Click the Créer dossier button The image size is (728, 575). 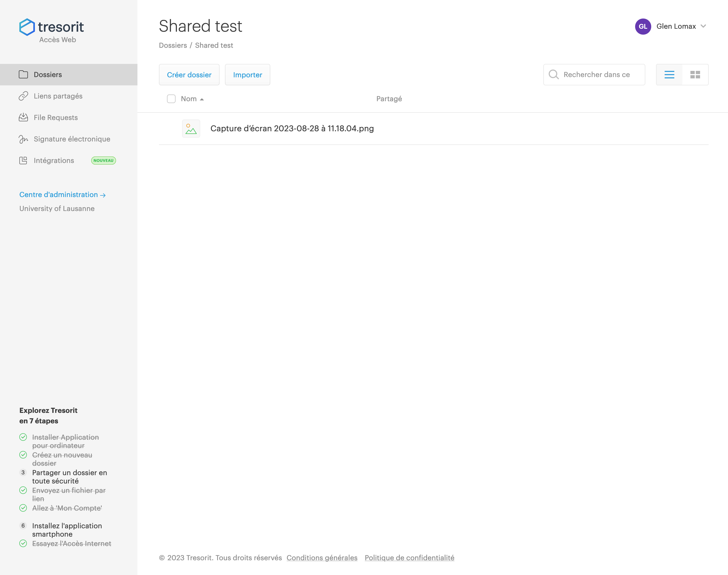pos(189,75)
